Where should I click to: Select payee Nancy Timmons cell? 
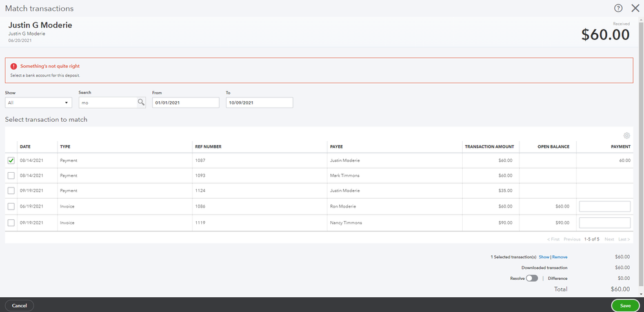[346, 223]
